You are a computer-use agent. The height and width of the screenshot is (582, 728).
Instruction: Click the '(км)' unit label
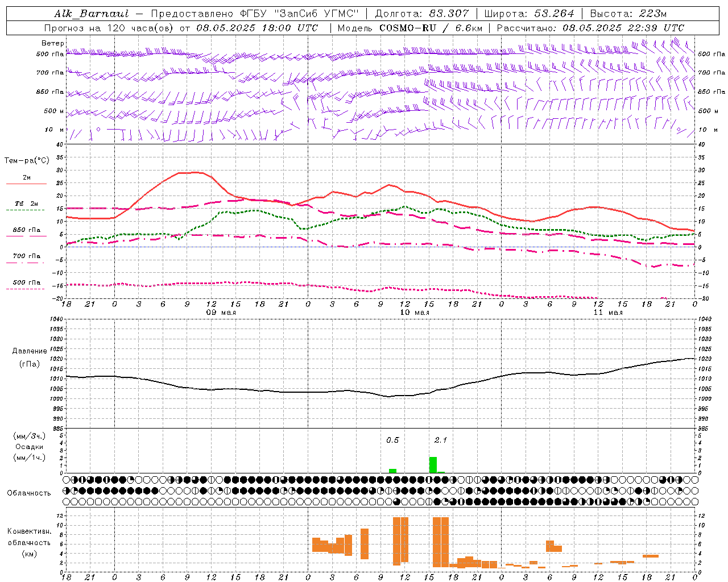pos(30,553)
